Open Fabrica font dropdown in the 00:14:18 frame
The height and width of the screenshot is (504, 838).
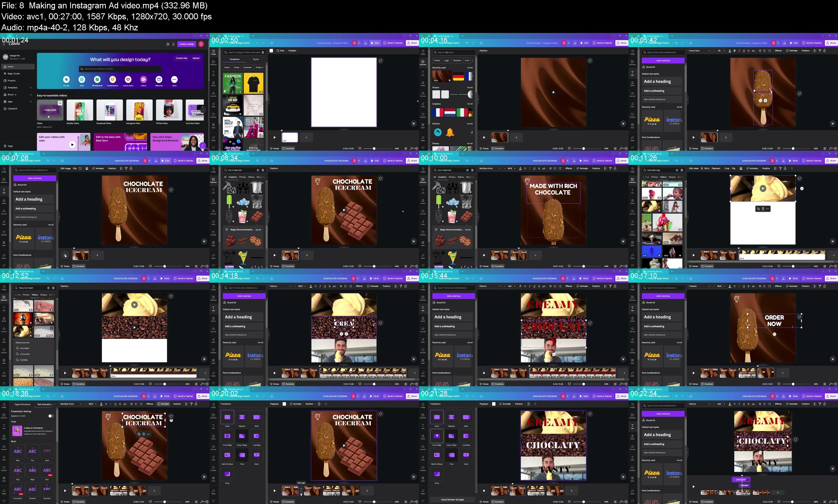[x=280, y=286]
